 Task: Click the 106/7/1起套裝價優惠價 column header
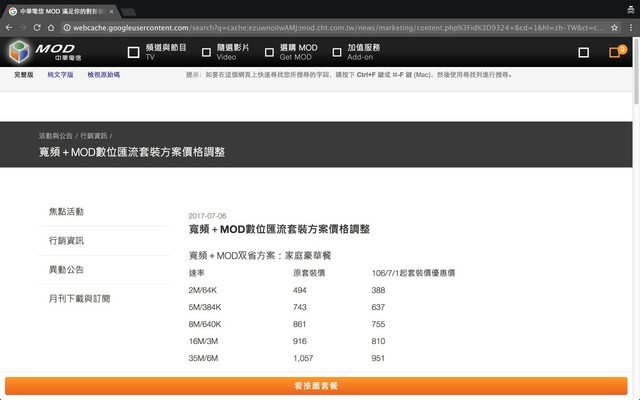point(413,273)
